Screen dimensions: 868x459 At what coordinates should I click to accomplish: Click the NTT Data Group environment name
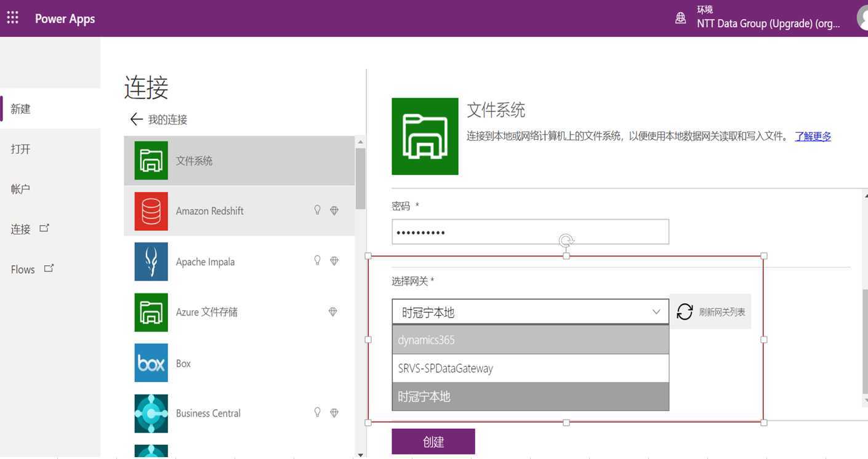(768, 23)
